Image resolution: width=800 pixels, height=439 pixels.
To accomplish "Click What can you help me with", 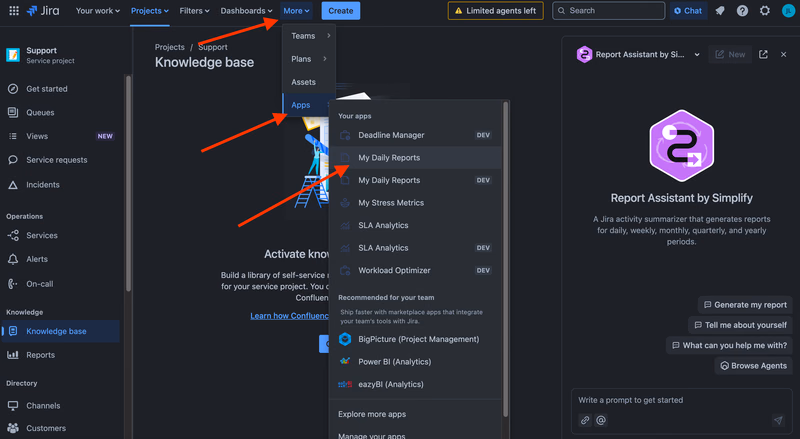I will coord(729,346).
